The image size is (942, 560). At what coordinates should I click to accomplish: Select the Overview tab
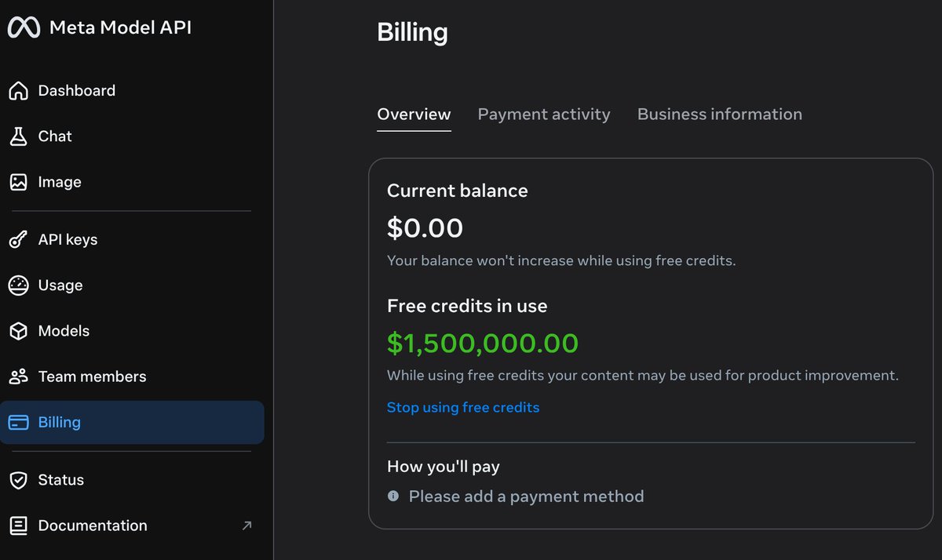pos(414,115)
